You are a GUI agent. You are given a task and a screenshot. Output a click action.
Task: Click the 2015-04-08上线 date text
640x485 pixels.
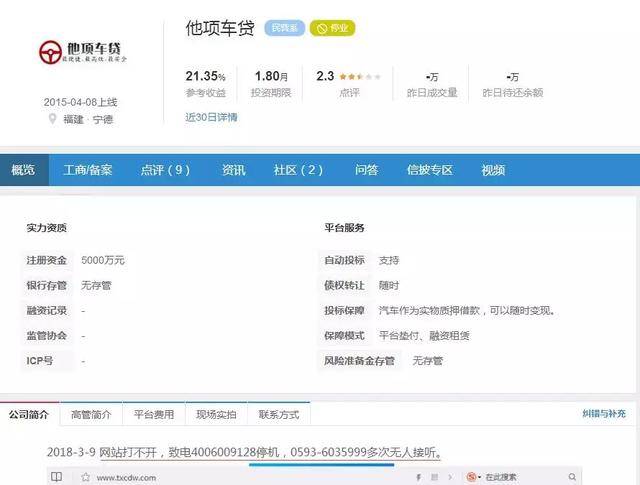pos(80,102)
